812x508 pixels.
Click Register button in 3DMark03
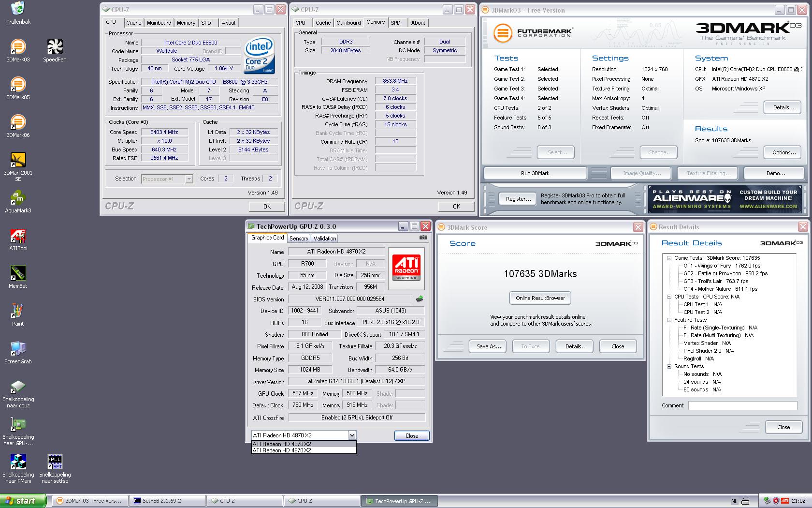[x=518, y=199]
